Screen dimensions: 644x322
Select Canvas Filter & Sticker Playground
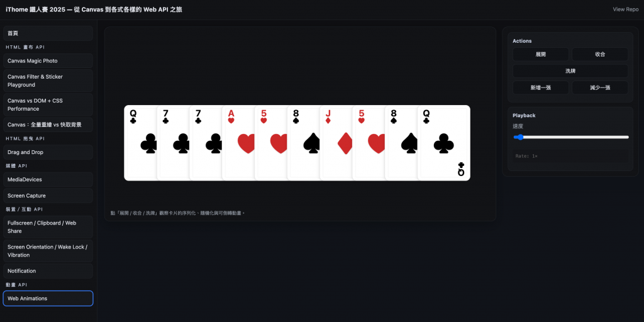(x=48, y=81)
